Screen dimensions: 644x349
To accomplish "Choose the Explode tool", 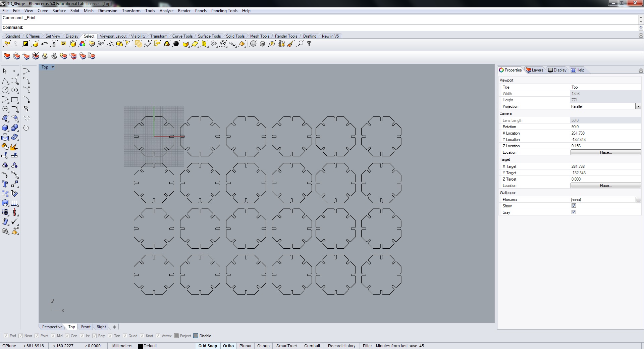I will (x=14, y=147).
